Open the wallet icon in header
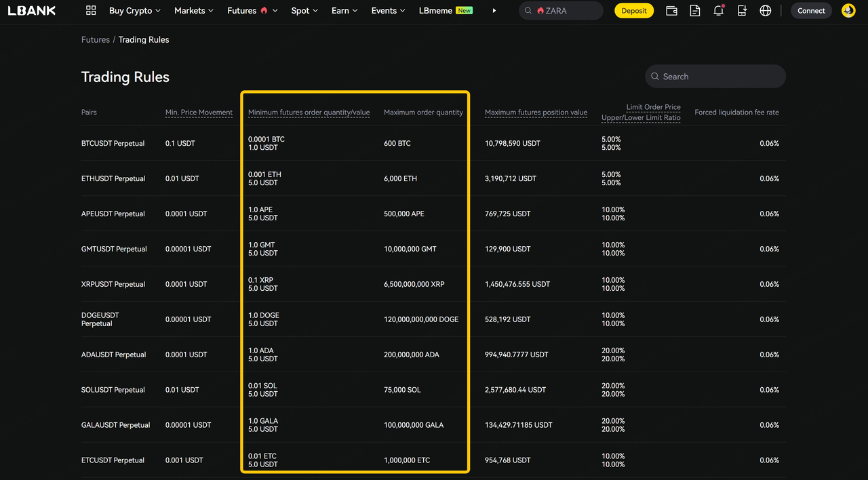The image size is (868, 480). click(671, 11)
